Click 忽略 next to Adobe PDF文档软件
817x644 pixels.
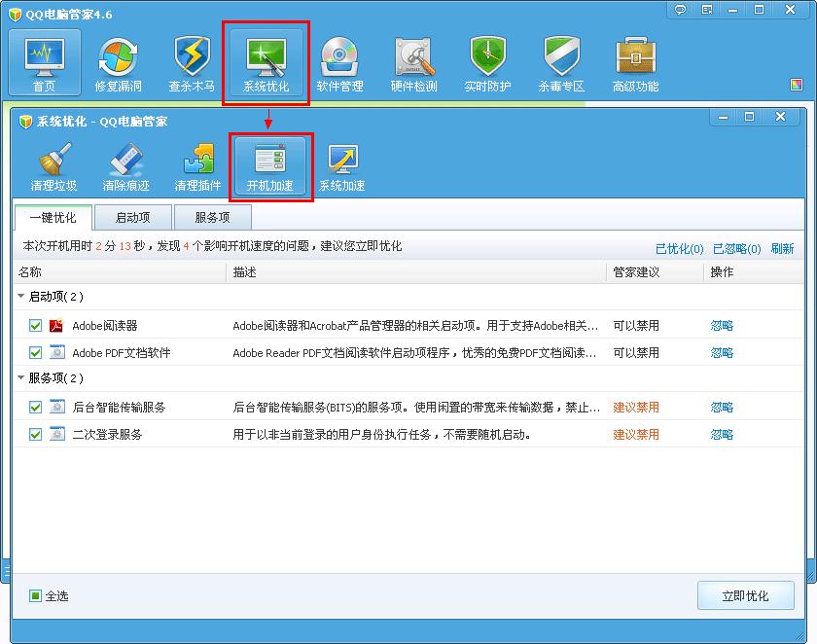(x=722, y=353)
